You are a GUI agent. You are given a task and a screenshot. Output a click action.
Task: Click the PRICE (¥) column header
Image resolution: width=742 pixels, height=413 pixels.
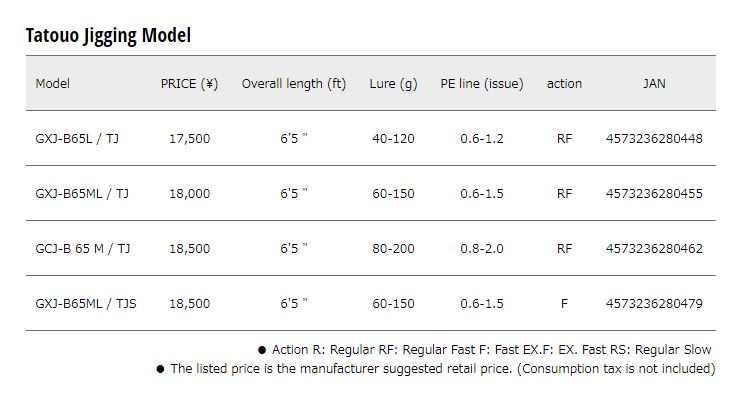[189, 84]
